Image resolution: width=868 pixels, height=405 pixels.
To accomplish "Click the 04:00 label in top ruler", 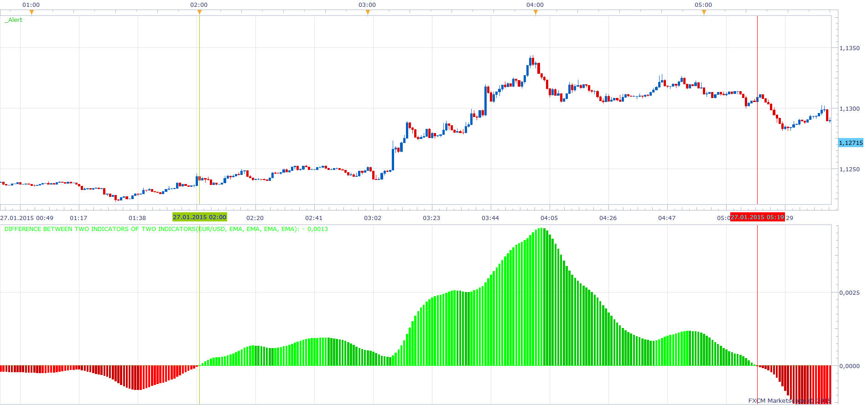I will click(x=535, y=5).
